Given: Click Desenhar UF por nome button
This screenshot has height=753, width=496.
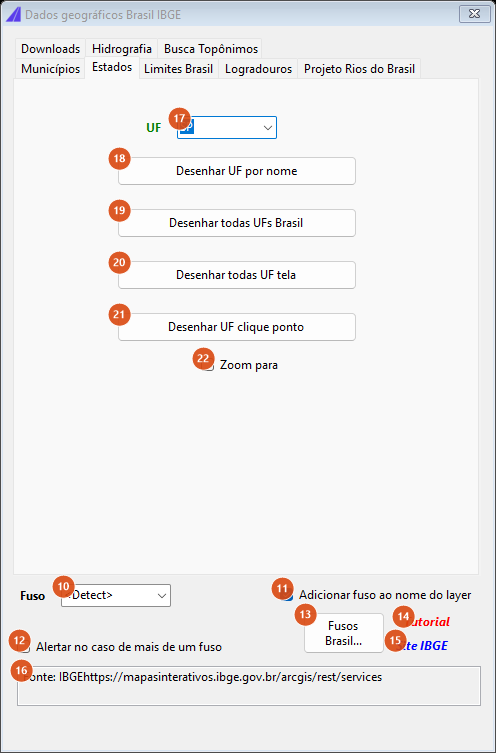Looking at the screenshot, I should pyautogui.click(x=237, y=171).
